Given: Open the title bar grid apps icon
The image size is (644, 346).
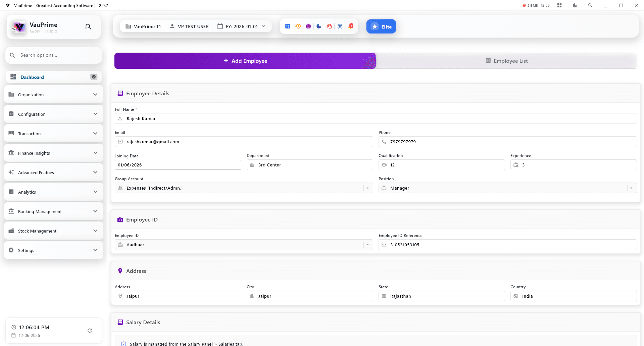Looking at the screenshot, I should click(x=559, y=5).
